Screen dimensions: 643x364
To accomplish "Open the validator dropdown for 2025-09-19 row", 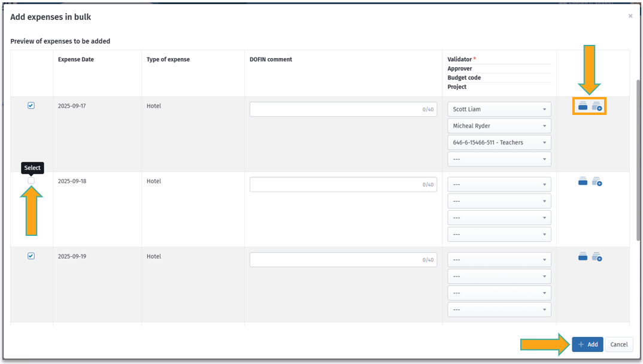I will pyautogui.click(x=499, y=260).
